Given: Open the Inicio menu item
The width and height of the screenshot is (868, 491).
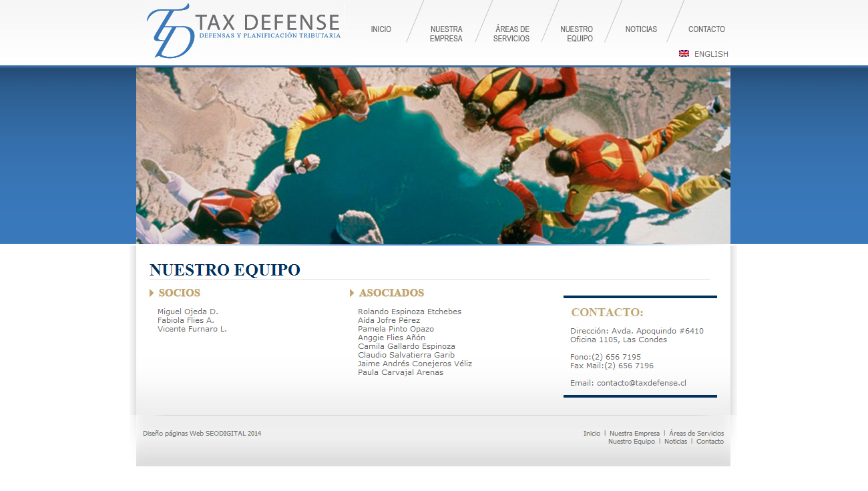Looking at the screenshot, I should pos(381,29).
